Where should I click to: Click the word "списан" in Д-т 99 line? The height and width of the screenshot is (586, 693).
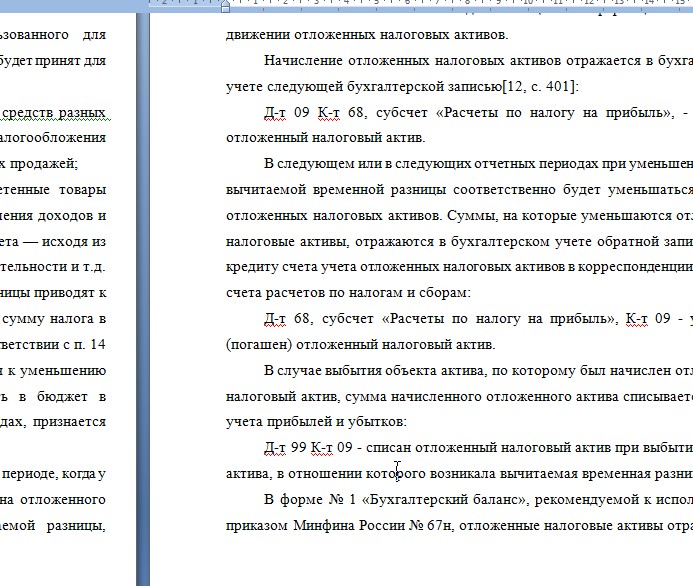[388, 448]
